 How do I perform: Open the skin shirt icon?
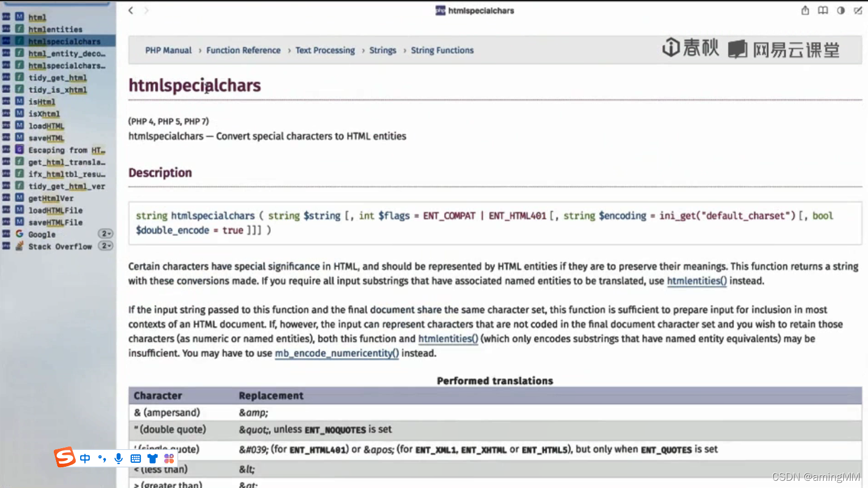click(153, 458)
